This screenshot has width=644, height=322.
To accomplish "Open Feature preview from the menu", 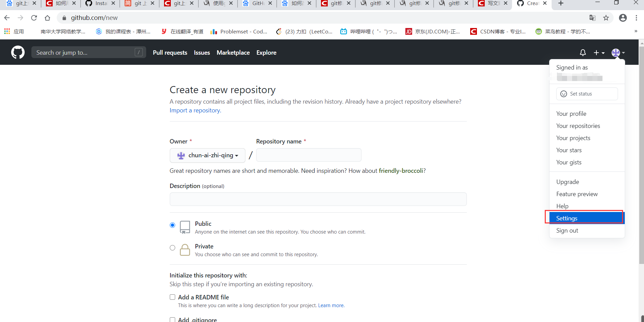I will (587, 194).
